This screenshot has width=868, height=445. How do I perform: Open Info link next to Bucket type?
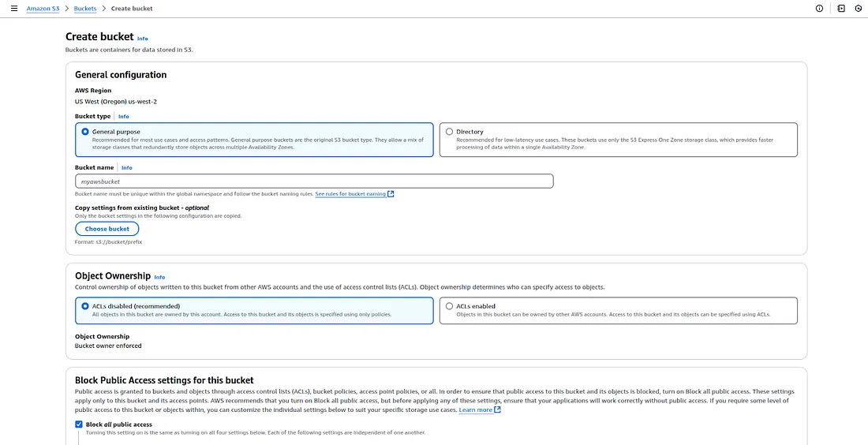(123, 117)
